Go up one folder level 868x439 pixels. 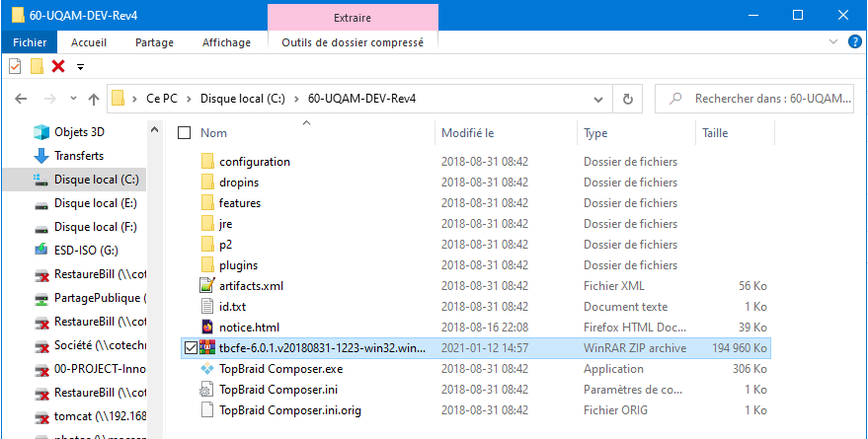click(94, 99)
